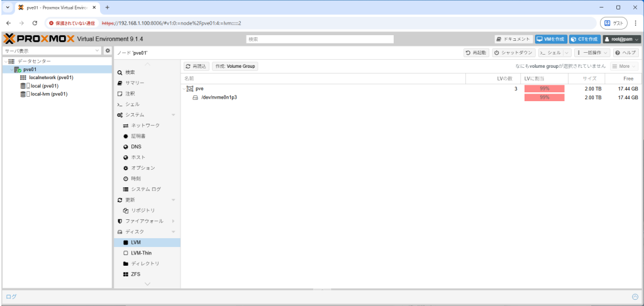Open 注釈 notes menu item
Screen dimensions: 644x306
pyautogui.click(x=147, y=94)
